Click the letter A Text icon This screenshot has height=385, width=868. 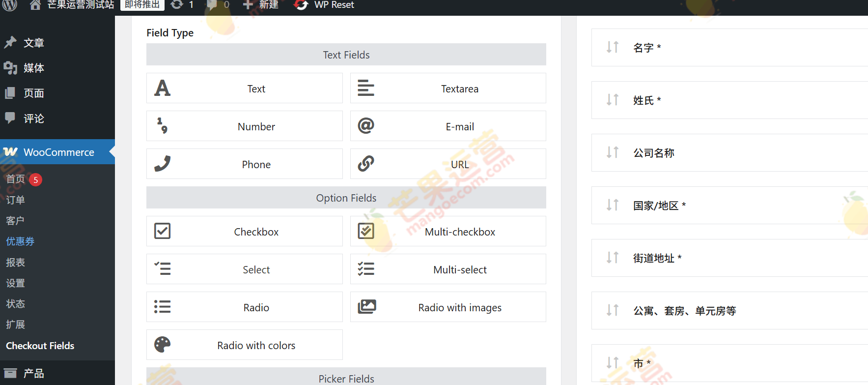point(163,88)
